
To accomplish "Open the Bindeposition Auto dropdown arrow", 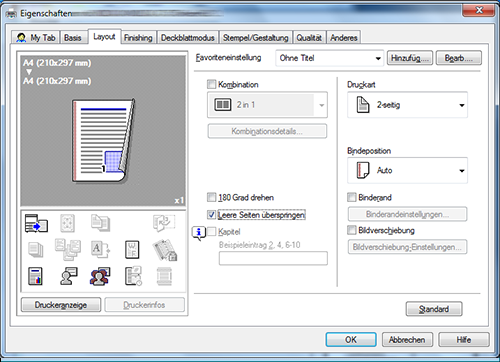I will 462,171.
